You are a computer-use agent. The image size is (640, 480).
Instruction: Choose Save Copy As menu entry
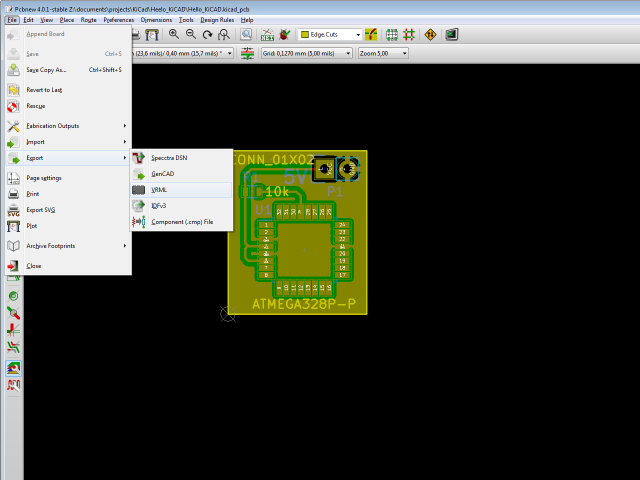(68, 70)
